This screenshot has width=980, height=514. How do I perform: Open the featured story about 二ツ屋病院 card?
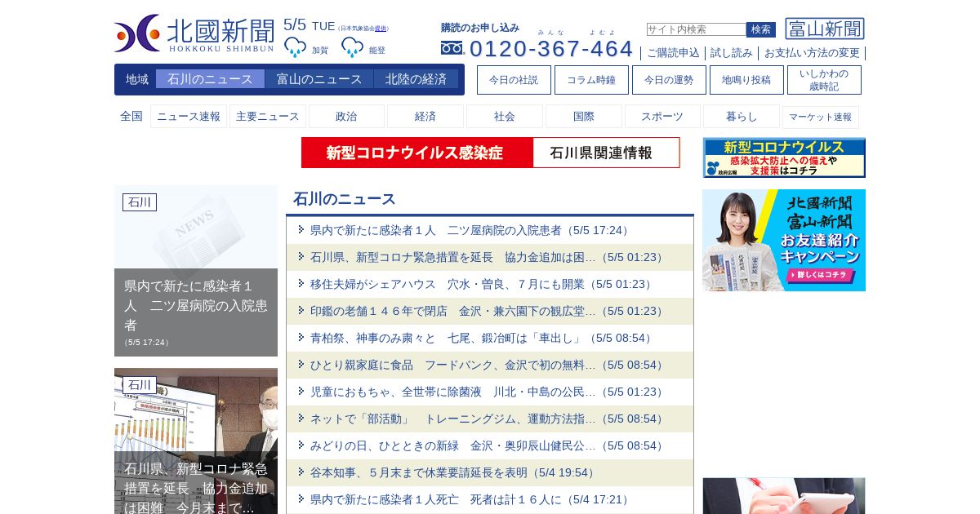[x=196, y=271]
